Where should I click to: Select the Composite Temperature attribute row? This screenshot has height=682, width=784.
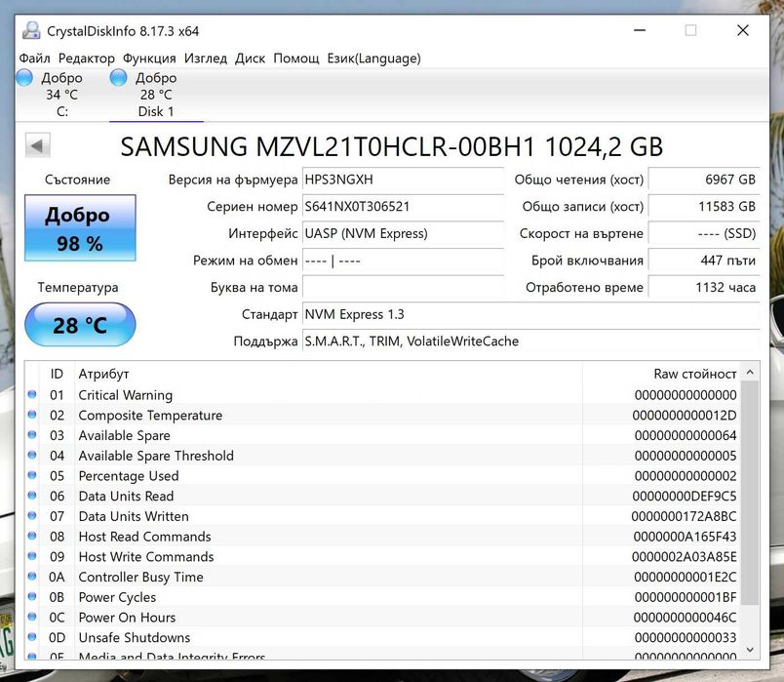[x=382, y=415]
